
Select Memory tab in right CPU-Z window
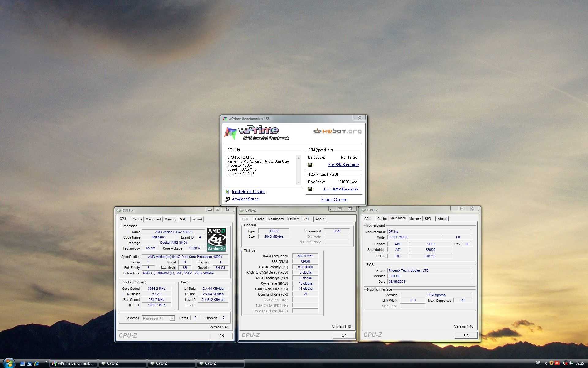[415, 219]
